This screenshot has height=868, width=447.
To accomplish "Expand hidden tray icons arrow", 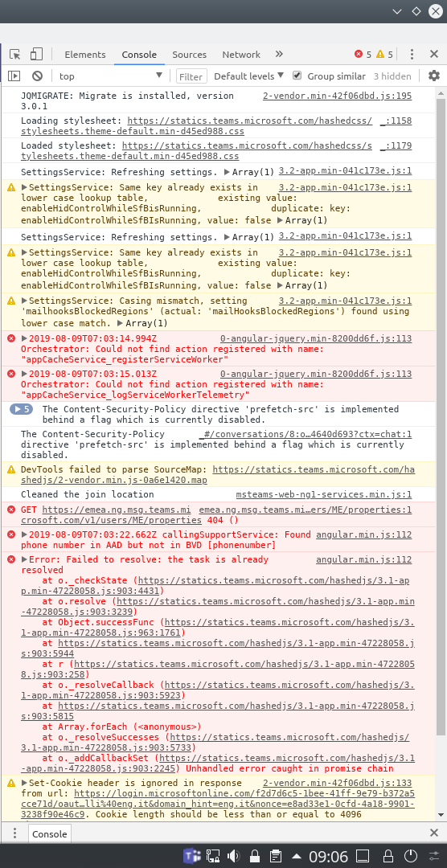I will pyautogui.click(x=297, y=856).
